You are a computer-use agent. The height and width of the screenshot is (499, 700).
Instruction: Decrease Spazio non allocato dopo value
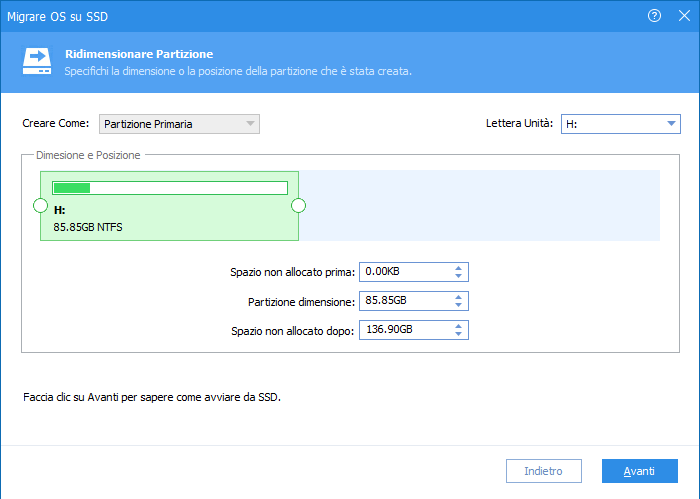point(458,334)
